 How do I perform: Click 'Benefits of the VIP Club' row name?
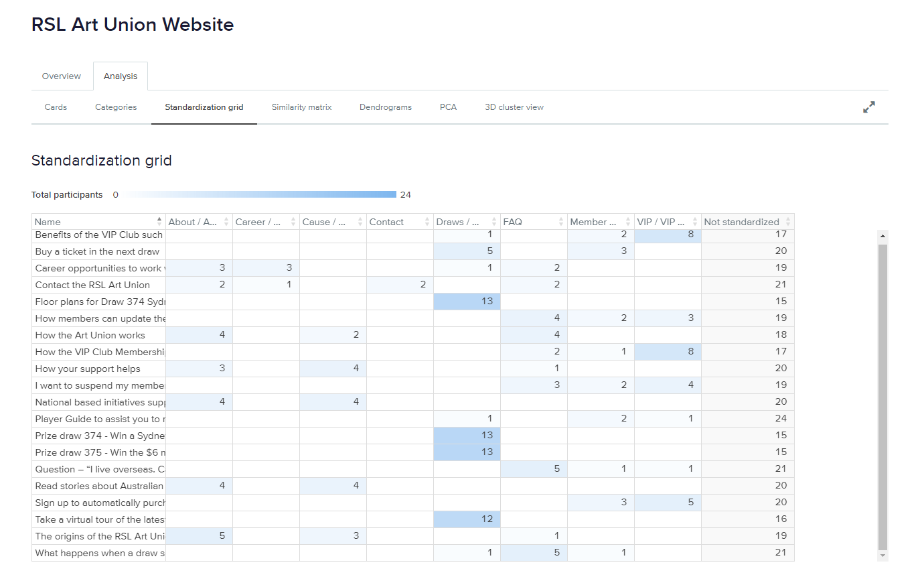[100, 235]
